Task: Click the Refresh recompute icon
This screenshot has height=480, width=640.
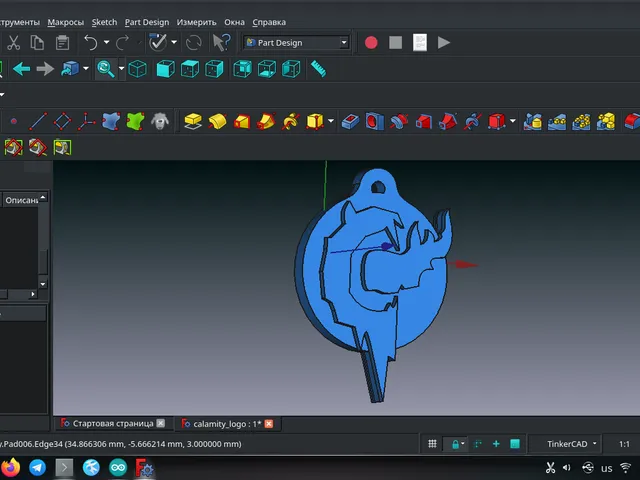Action: pos(193,42)
